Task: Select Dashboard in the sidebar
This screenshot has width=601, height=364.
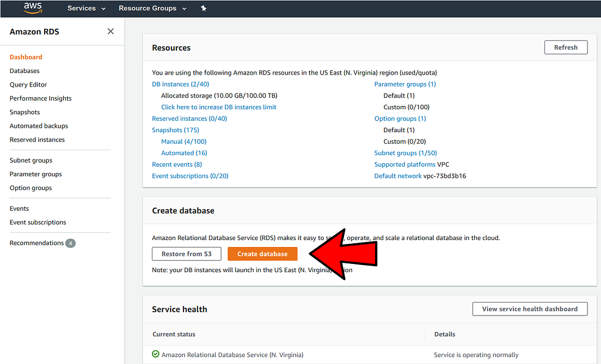Action: coord(26,57)
